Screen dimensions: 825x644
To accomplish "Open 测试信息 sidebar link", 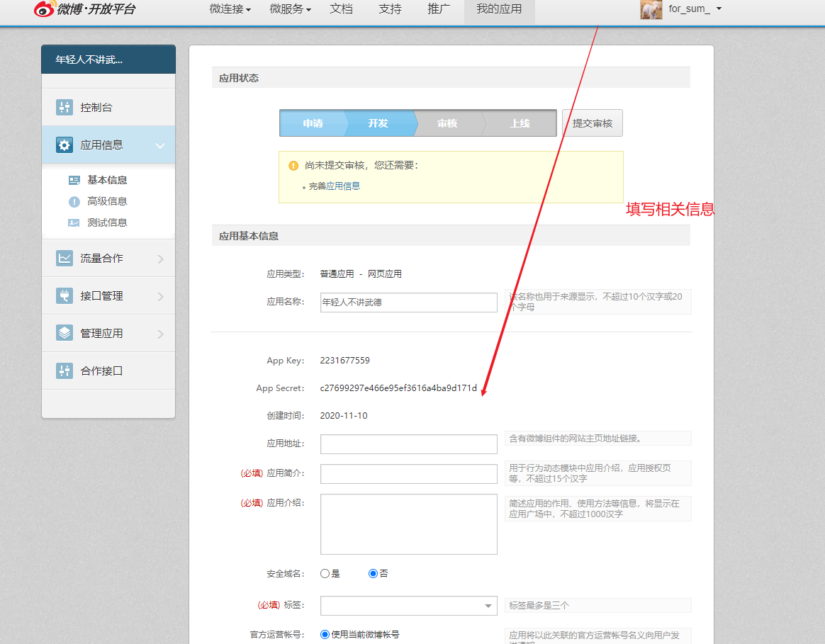I will tap(107, 223).
